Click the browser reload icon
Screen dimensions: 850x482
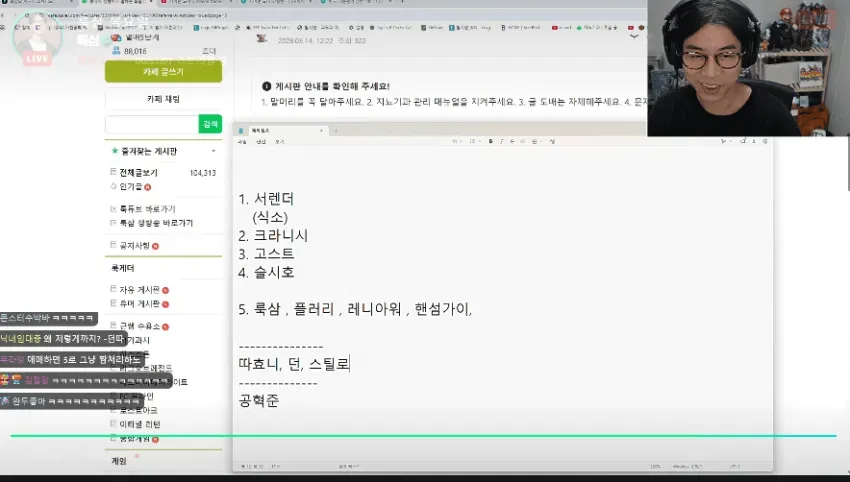tap(29, 16)
